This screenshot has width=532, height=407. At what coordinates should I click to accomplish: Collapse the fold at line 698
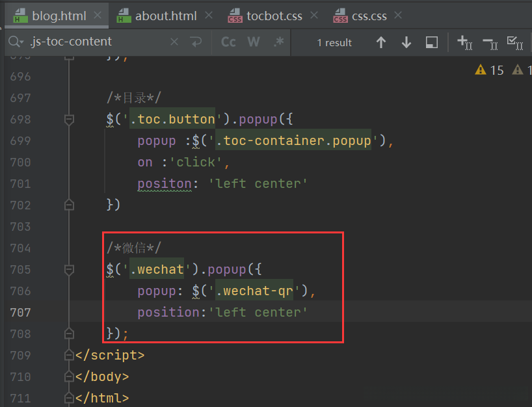click(x=69, y=120)
